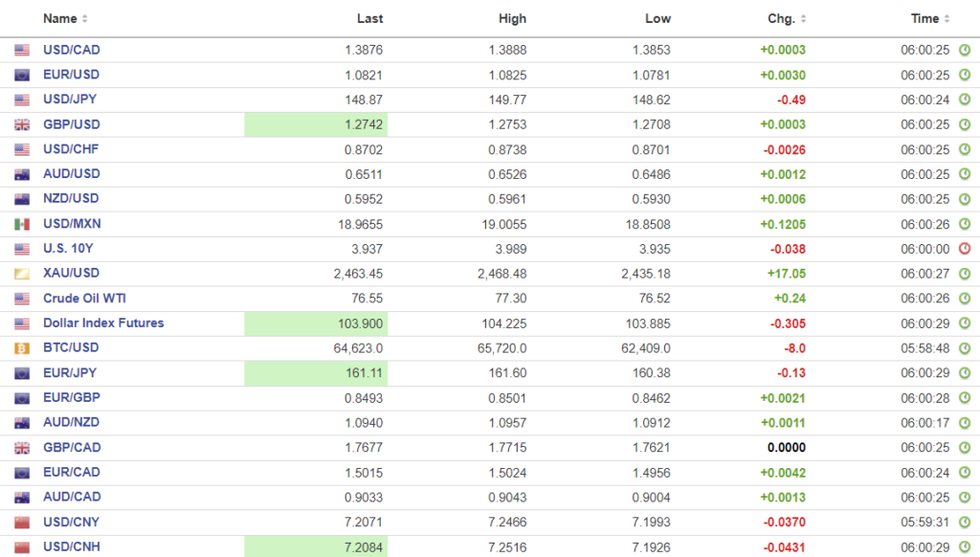This screenshot has height=557, width=980.
Task: Click the Last column header
Action: pyautogui.click(x=369, y=18)
